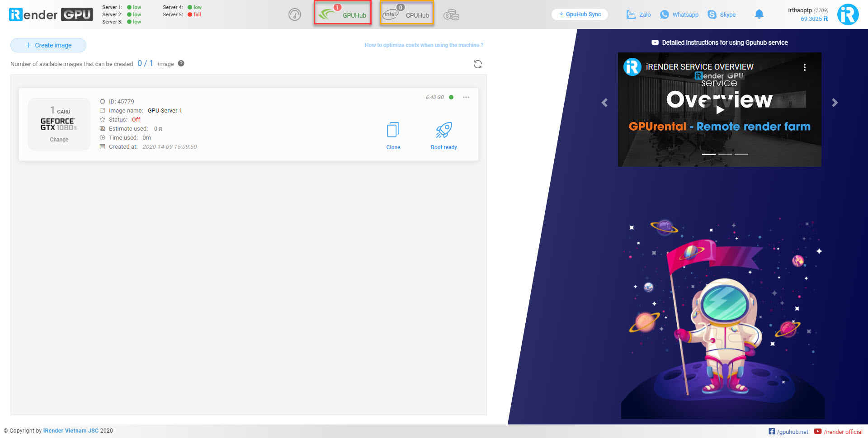Click the GpuHub Sync download button
Screen dimensions: 868x438
[x=580, y=14]
